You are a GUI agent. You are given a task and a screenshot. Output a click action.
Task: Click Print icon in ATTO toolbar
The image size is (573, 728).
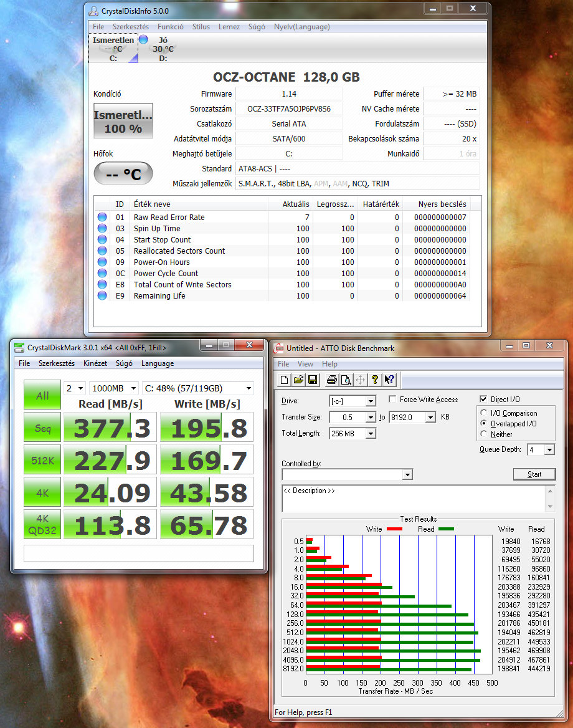click(x=331, y=380)
